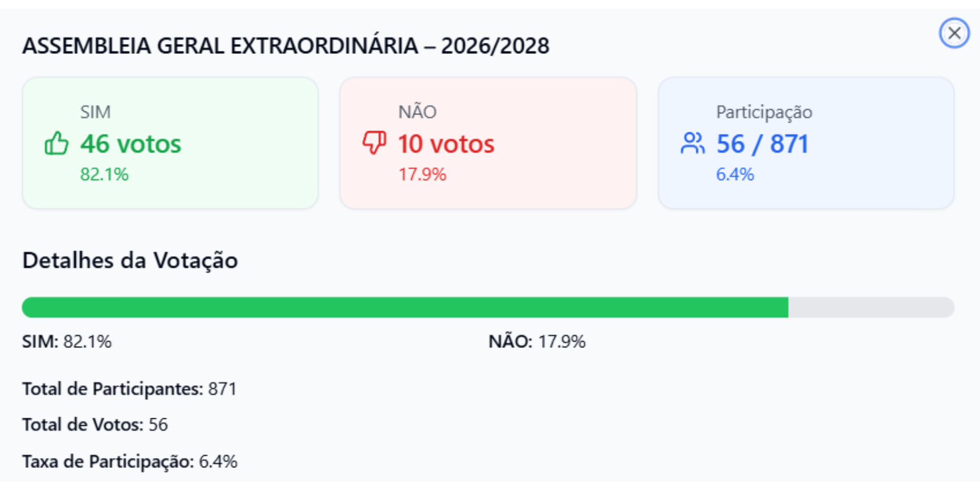This screenshot has width=980, height=490.
Task: Click the "Taxa de Participação: 6.4%" line
Action: [130, 461]
